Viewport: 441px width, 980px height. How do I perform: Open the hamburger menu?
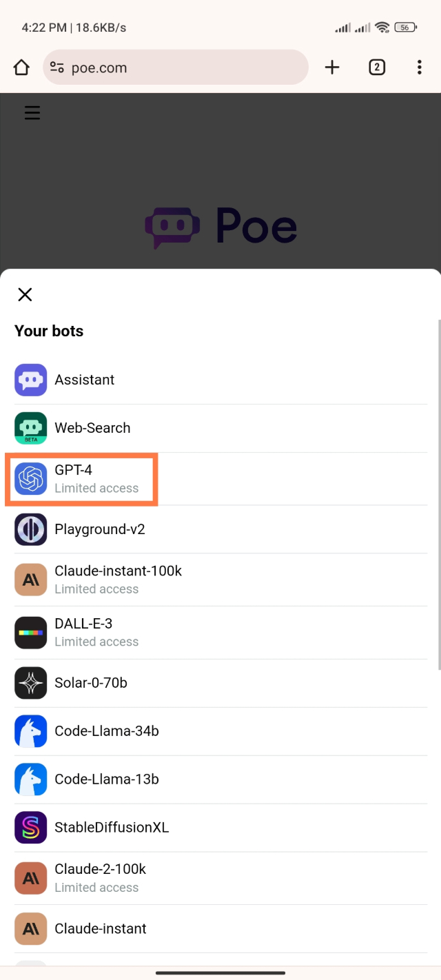click(32, 113)
